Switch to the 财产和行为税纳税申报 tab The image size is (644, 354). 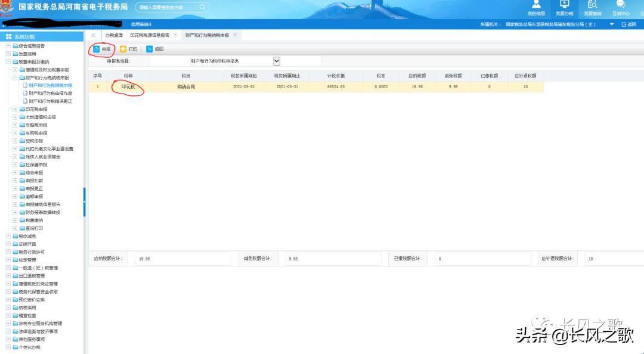click(x=207, y=35)
